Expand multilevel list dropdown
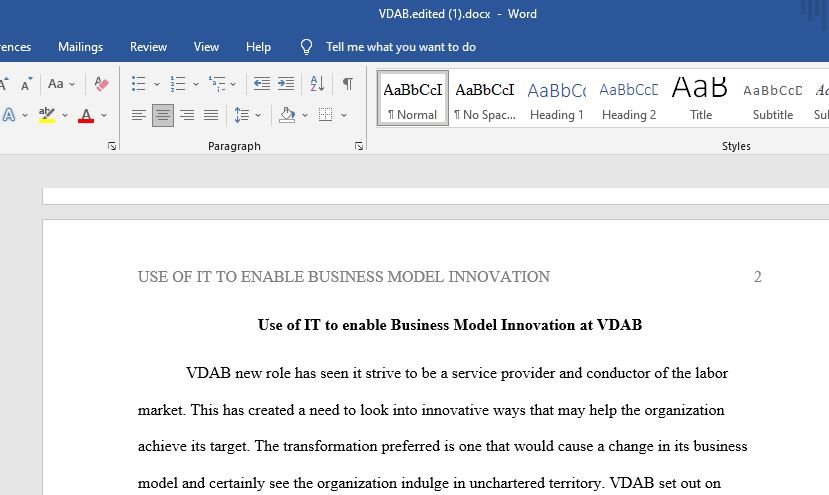Screen dimensions: 829x495 [233, 84]
